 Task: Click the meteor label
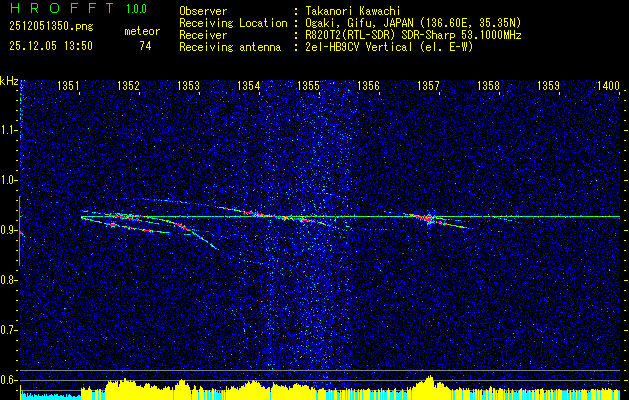tap(142, 31)
